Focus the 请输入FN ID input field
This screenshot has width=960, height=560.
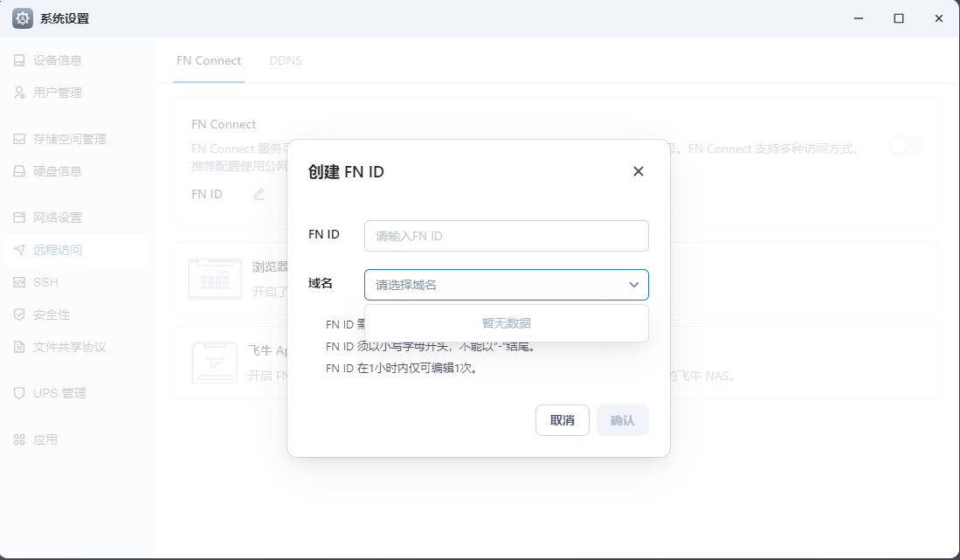click(507, 236)
